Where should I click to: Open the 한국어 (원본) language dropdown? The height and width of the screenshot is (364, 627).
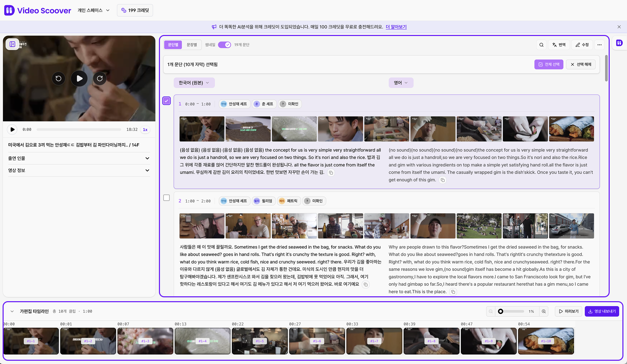194,83
